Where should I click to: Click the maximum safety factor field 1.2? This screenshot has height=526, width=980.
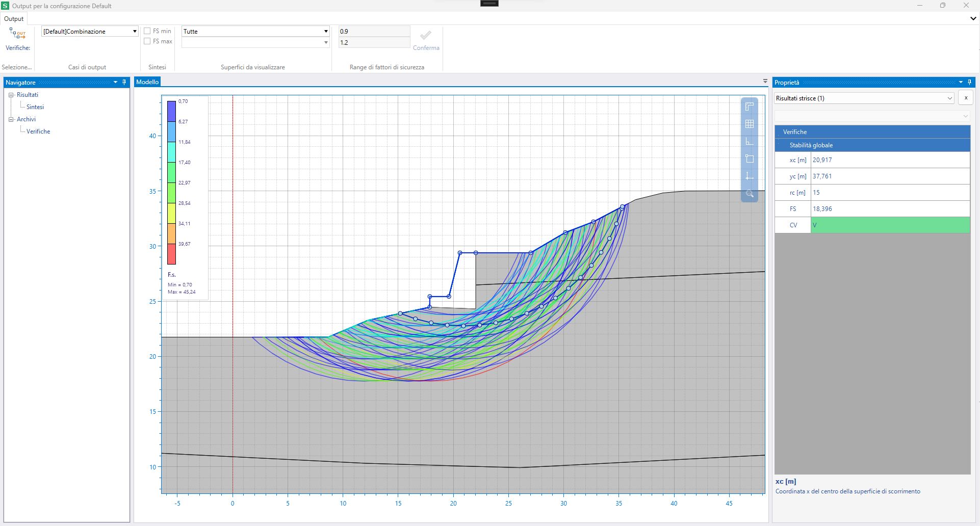coord(374,42)
